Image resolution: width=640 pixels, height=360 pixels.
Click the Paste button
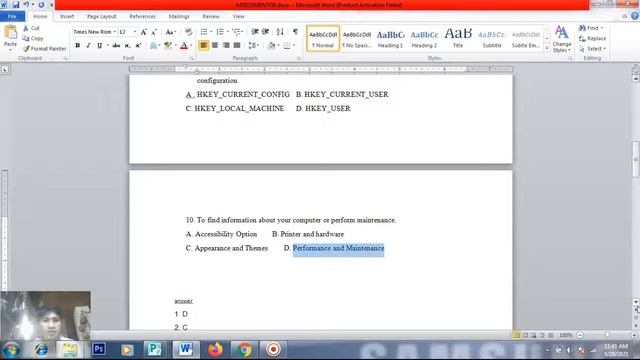point(10,37)
